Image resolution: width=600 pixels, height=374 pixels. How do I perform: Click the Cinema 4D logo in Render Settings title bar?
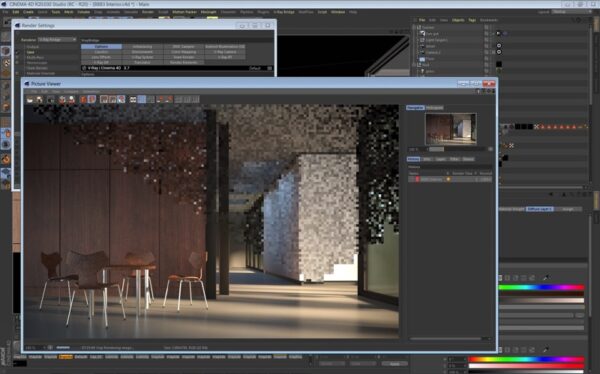click(17, 25)
